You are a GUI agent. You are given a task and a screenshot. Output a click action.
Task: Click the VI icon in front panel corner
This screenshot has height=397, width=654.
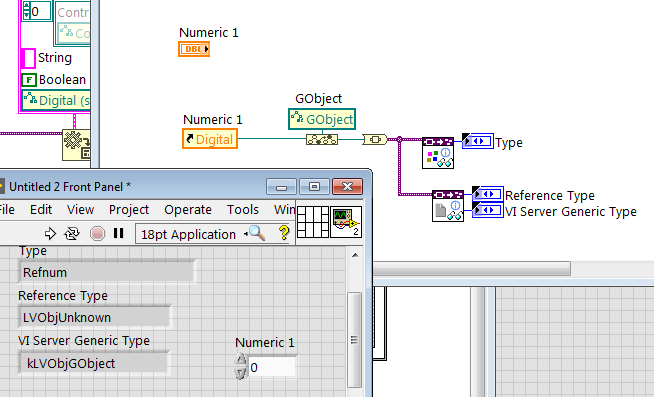(x=346, y=222)
